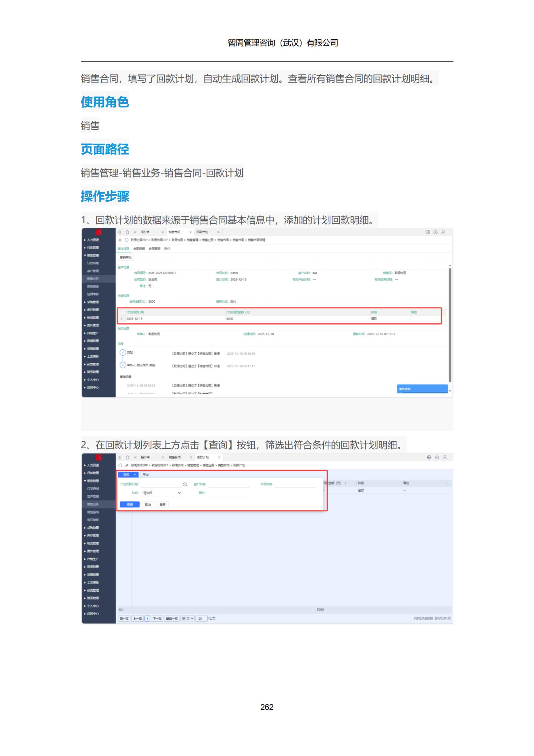Click the home icon in the 回款计划 list screenshot
Screen dimensions: 534x756
point(128,457)
